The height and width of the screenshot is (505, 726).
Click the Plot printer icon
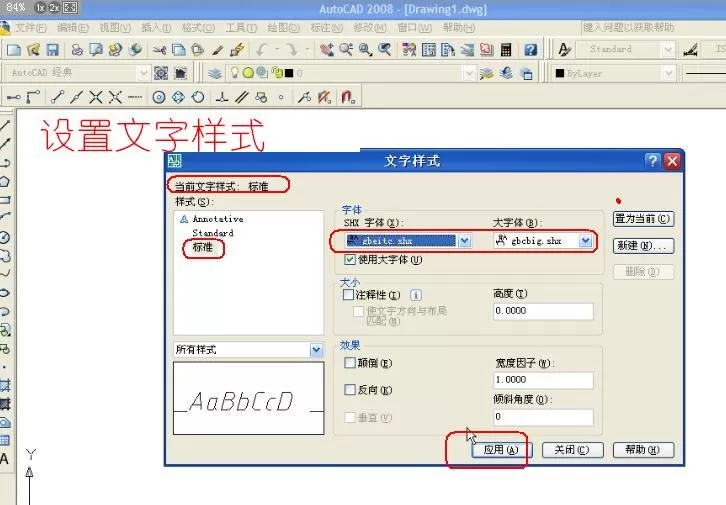point(77,50)
